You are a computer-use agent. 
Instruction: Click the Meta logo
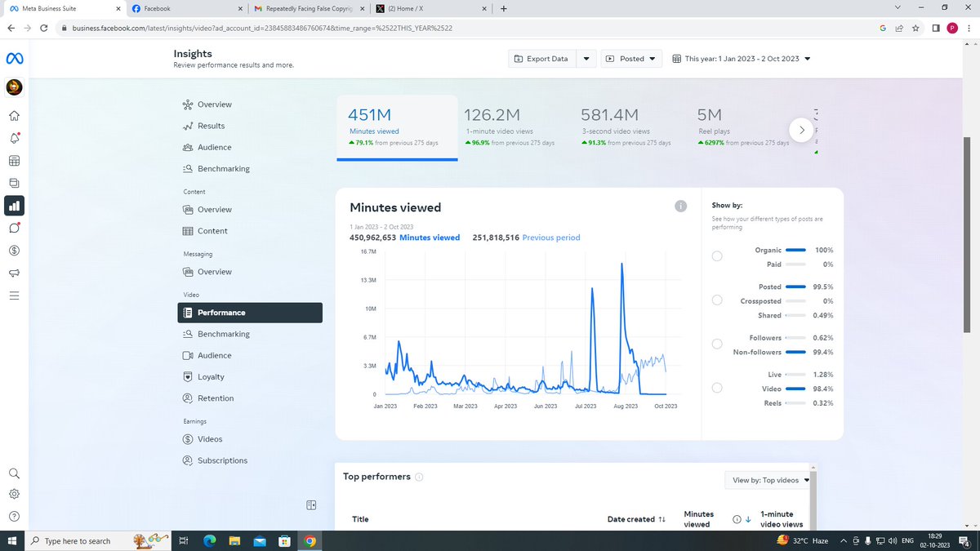(15, 59)
